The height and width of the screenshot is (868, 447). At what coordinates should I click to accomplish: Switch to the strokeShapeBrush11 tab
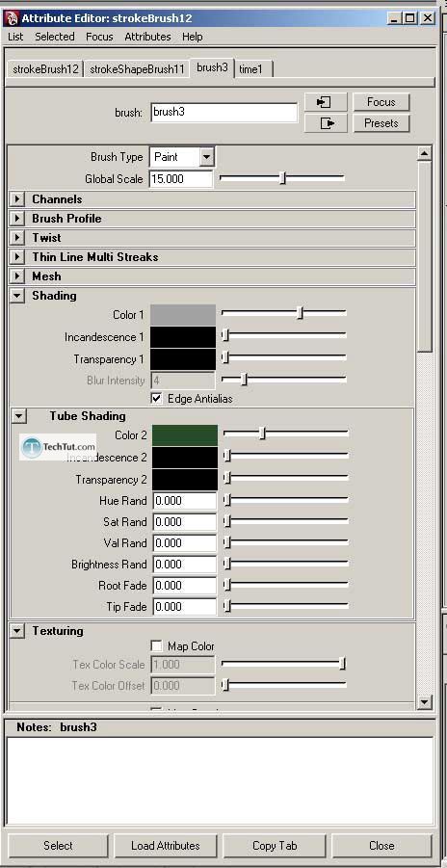click(x=137, y=69)
